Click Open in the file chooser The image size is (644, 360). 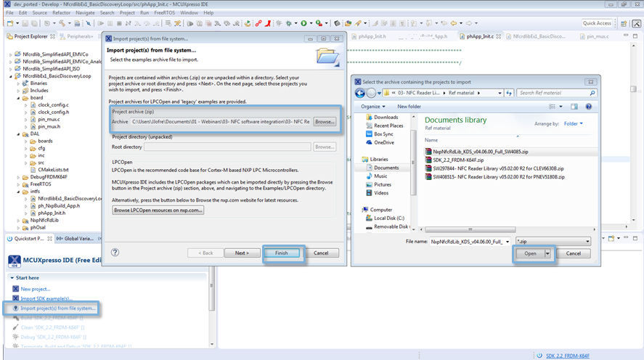tap(530, 254)
